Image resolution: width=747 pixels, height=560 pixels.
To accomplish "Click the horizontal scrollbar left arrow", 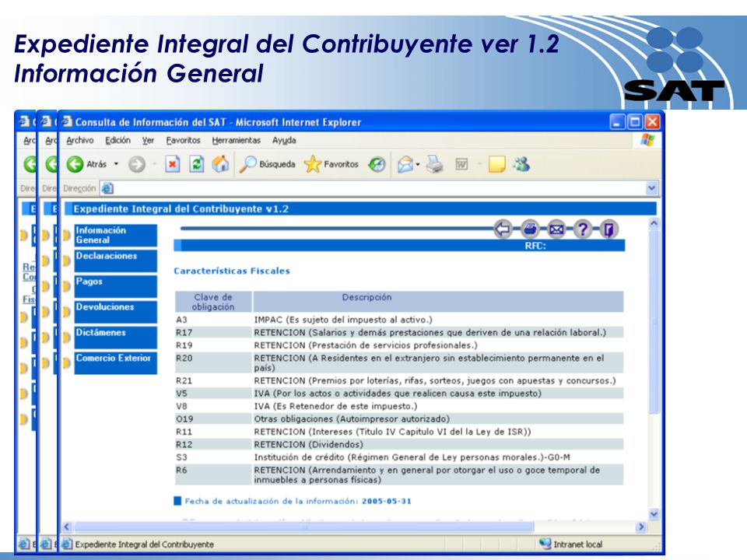I will [67, 527].
